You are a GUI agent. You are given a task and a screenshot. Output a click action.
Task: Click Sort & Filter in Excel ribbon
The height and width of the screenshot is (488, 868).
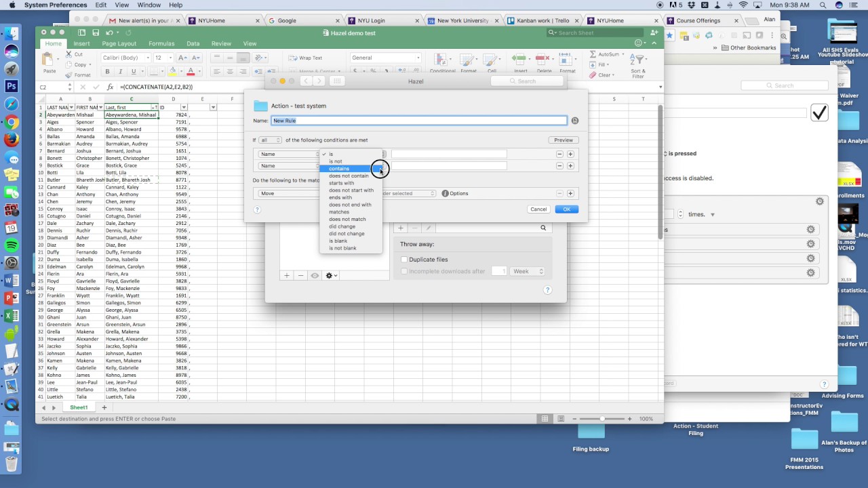(638, 64)
